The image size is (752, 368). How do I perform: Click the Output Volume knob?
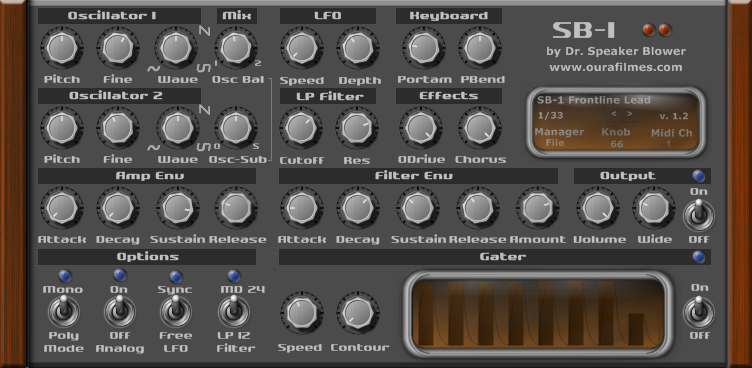pos(598,208)
